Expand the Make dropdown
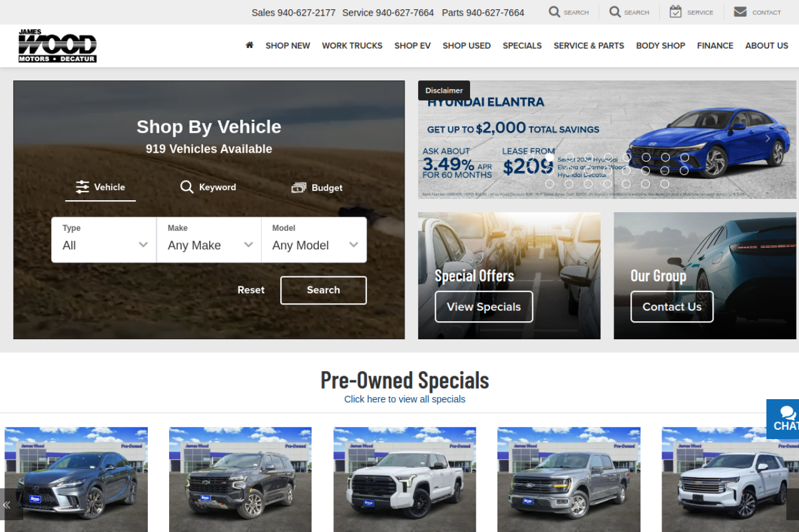Viewport: 799px width, 532px height. [x=209, y=239]
